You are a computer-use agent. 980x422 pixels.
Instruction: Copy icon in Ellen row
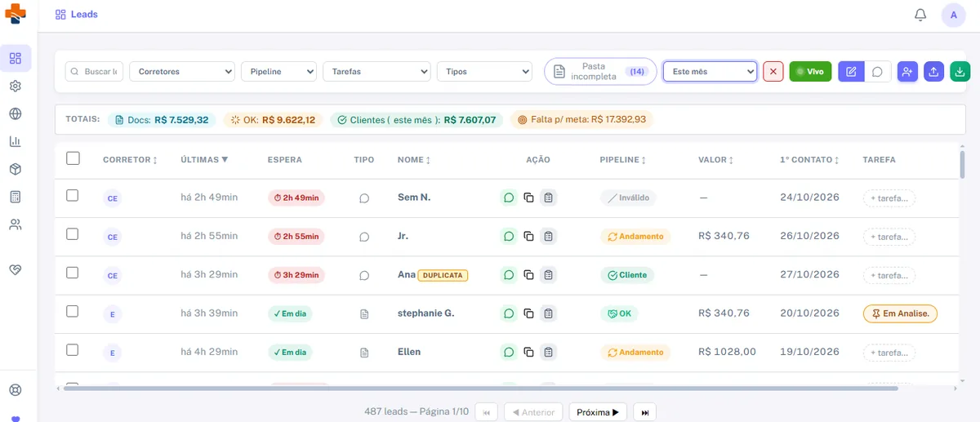pyautogui.click(x=528, y=352)
